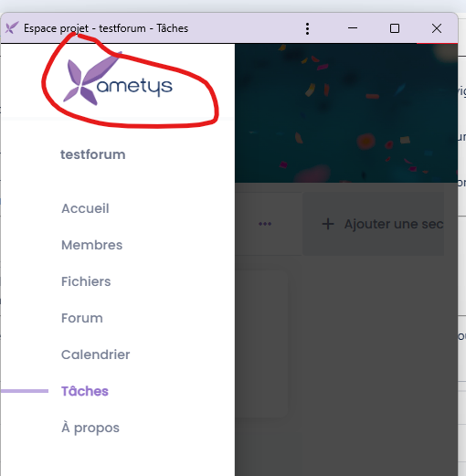Screen dimensions: 466x476
Task: Select the active Tâches menu item
Action: (85, 391)
